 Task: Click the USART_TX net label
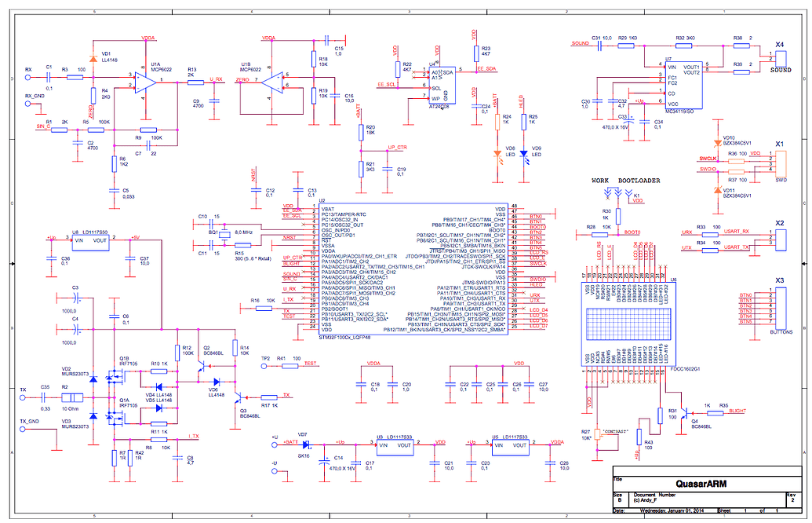point(737,247)
